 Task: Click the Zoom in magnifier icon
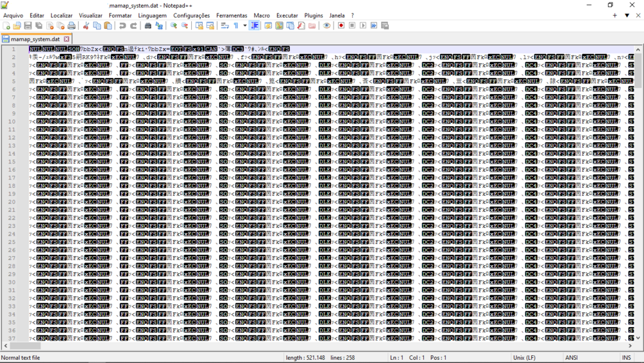click(x=173, y=26)
